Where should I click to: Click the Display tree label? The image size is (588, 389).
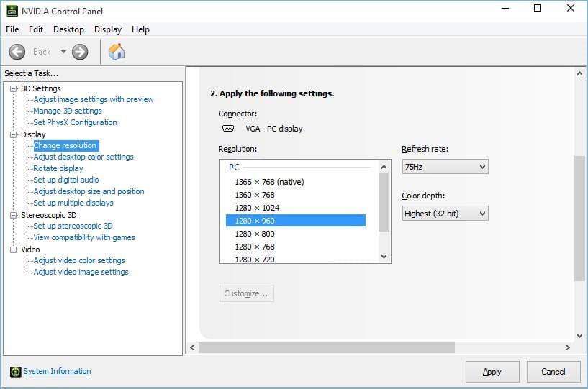(x=33, y=134)
